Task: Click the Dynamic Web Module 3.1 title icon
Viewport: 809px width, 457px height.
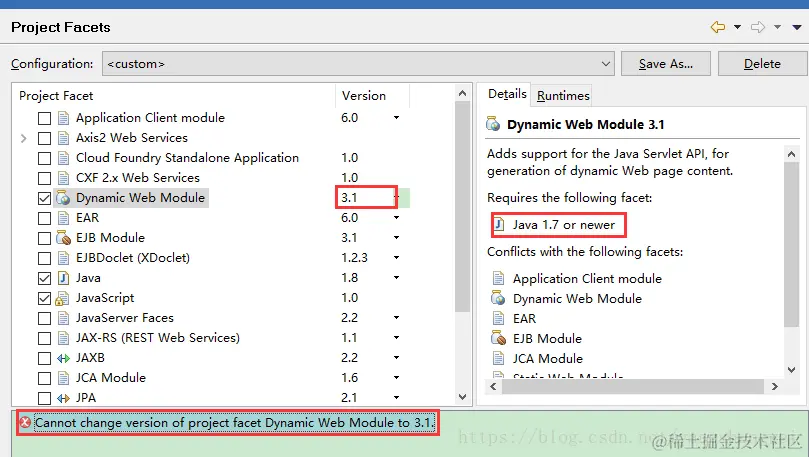Action: point(493,124)
